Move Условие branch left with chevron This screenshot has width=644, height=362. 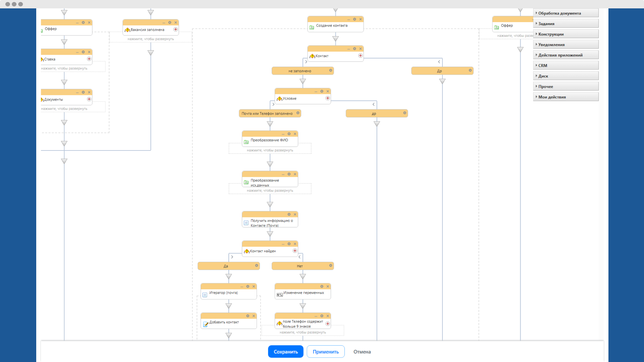pos(373,104)
